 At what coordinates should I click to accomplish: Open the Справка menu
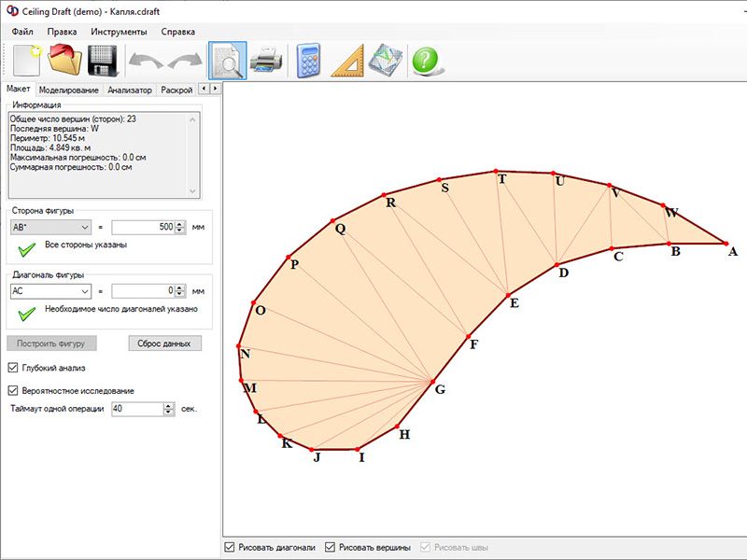coord(177,32)
